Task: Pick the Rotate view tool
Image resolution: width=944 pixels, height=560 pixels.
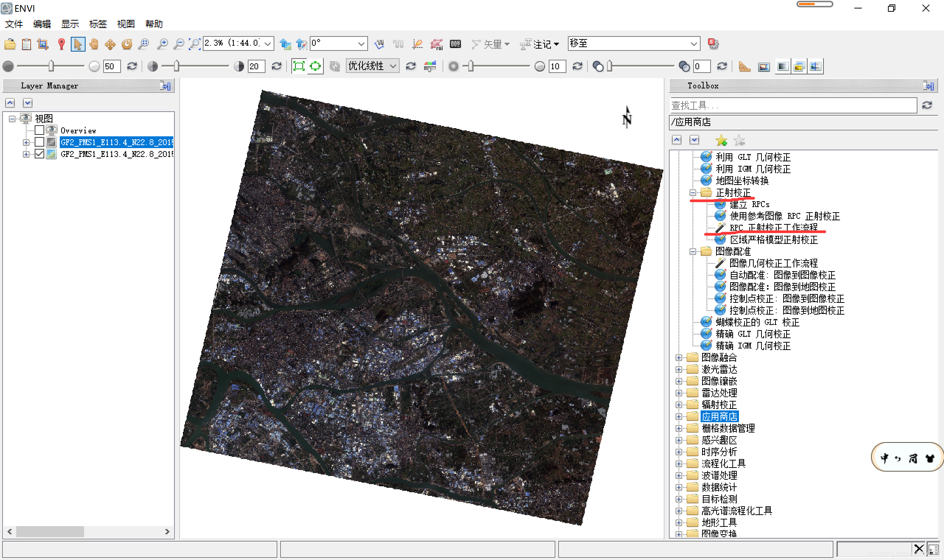Action: point(127,44)
